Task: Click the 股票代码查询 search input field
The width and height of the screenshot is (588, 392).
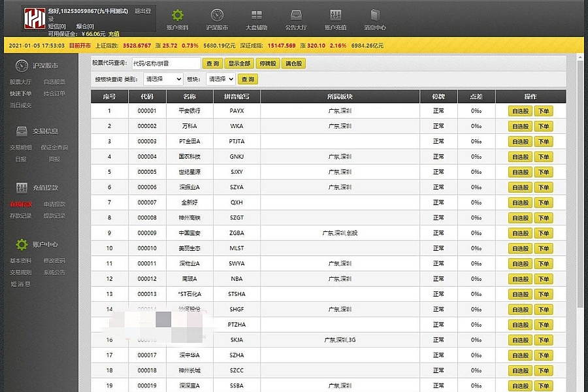Action: [x=167, y=63]
